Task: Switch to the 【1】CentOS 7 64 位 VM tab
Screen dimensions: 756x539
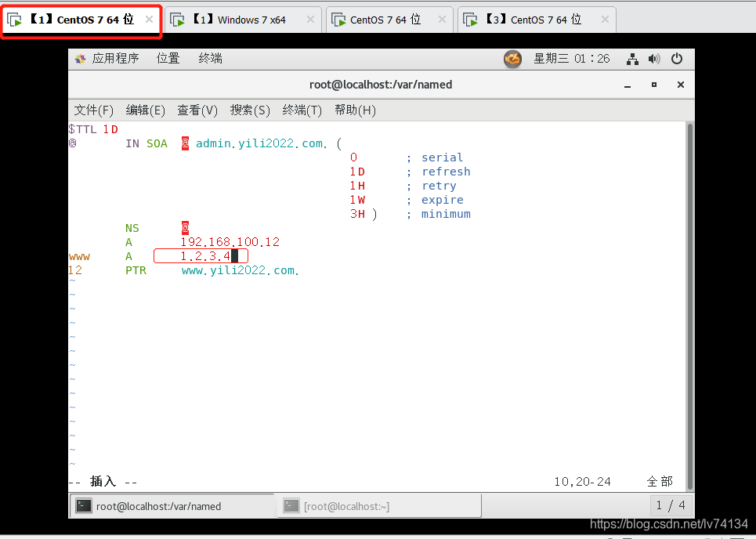Action: pos(81,20)
